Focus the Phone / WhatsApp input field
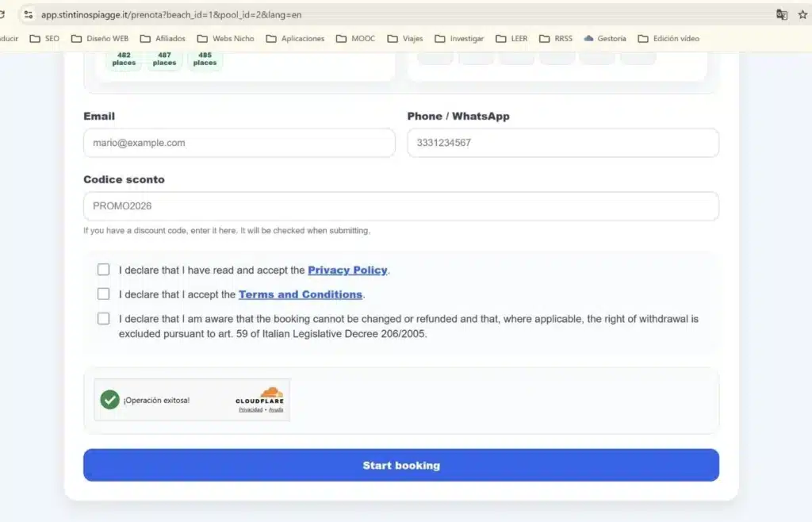The width and height of the screenshot is (812, 522). click(563, 143)
